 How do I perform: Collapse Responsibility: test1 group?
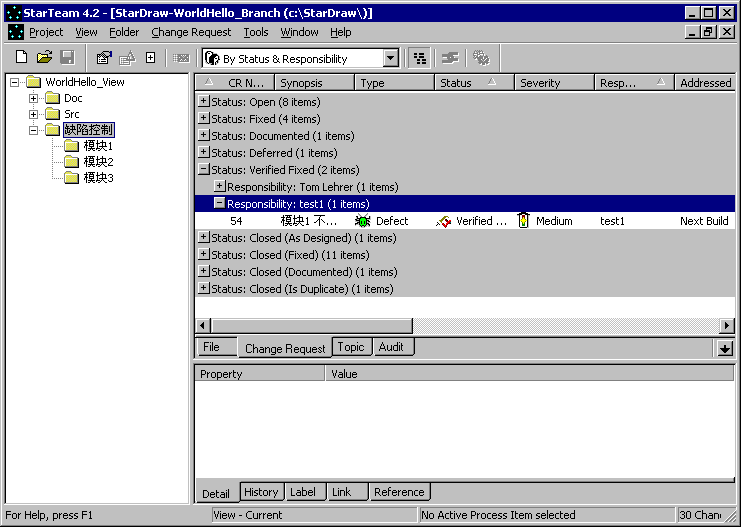click(x=219, y=203)
